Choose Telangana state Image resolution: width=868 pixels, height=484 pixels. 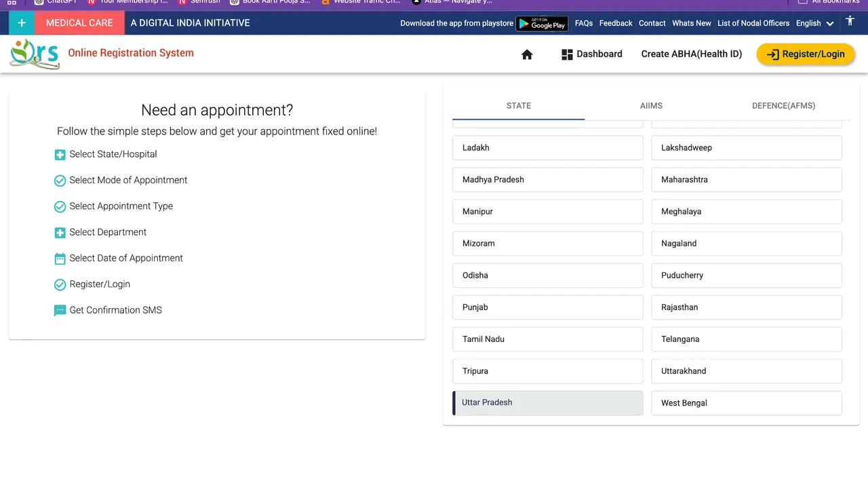click(x=747, y=339)
